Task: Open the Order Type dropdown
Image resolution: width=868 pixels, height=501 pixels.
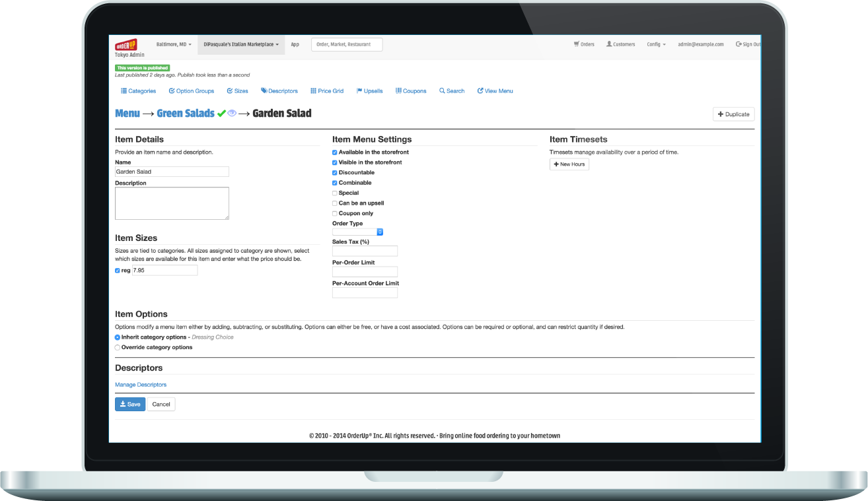Action: pyautogui.click(x=357, y=232)
